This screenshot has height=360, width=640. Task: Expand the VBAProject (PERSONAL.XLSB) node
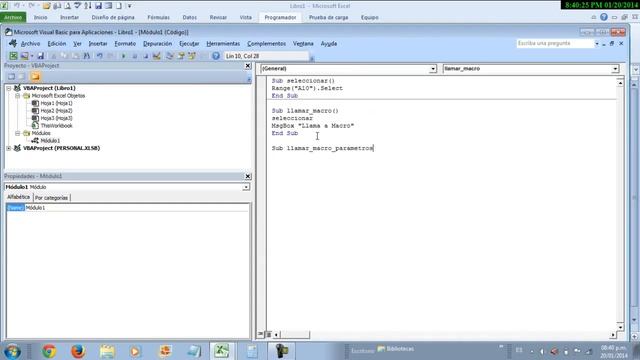pyautogui.click(x=9, y=148)
